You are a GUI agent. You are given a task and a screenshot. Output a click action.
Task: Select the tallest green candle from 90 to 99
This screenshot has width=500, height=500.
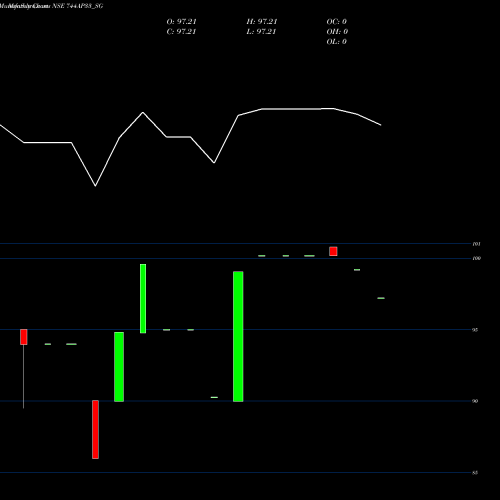click(x=238, y=337)
